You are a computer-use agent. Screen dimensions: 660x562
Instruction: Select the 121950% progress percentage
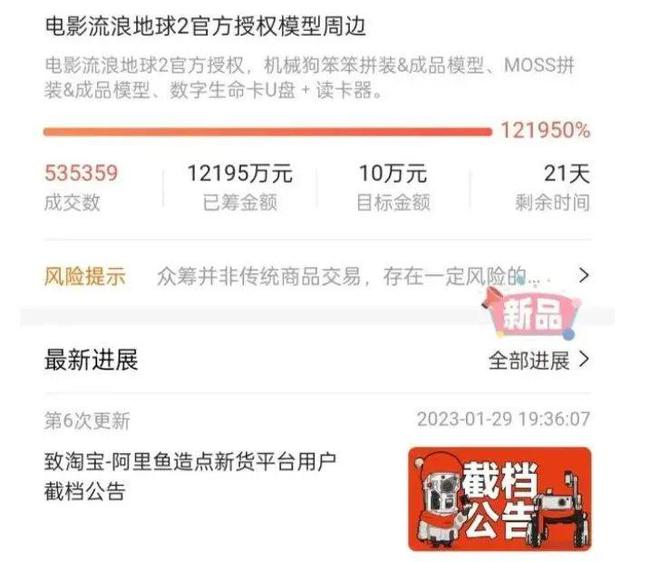545,130
